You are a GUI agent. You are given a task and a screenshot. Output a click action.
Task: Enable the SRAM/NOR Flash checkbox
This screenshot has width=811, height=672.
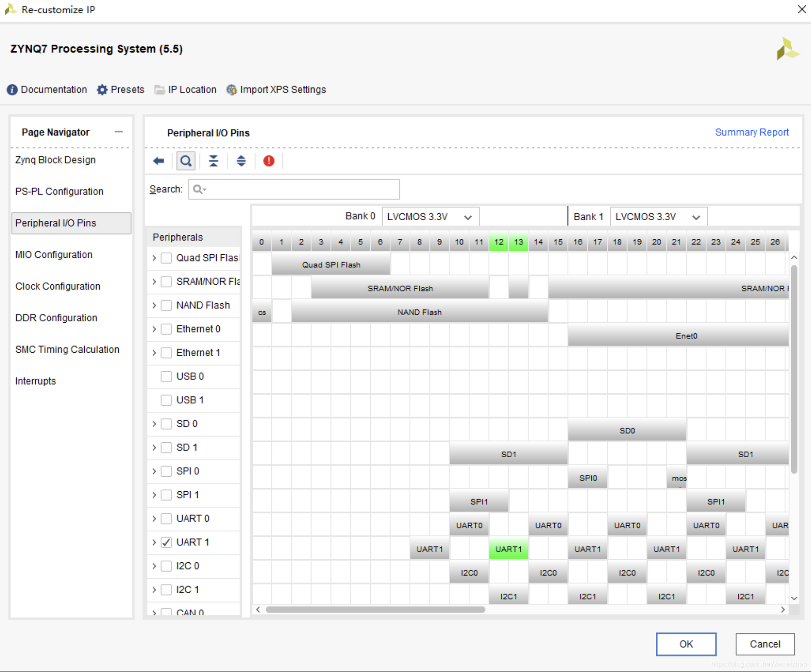click(166, 281)
